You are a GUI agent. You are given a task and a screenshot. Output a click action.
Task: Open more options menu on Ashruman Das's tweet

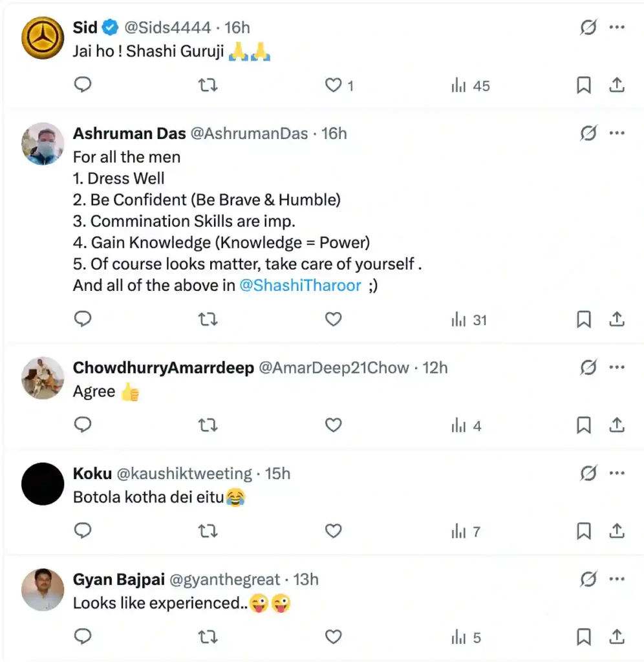pos(617,133)
